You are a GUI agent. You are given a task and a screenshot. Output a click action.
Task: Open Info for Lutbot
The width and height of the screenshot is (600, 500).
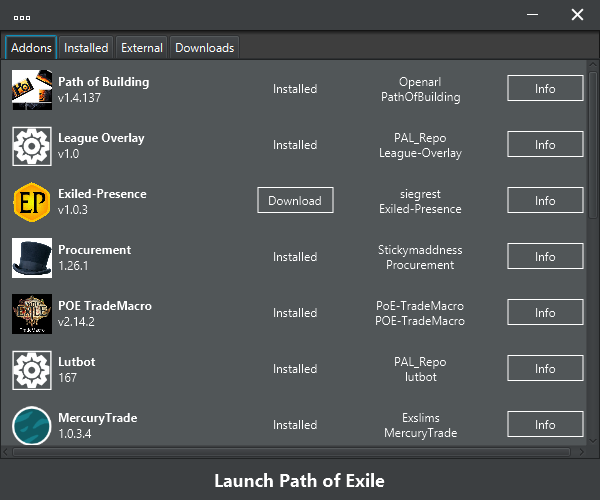(x=545, y=368)
